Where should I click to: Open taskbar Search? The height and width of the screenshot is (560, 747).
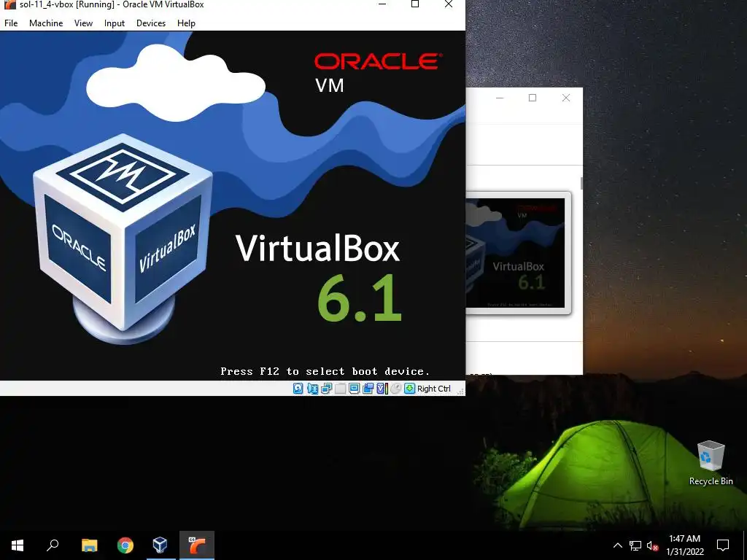click(53, 545)
